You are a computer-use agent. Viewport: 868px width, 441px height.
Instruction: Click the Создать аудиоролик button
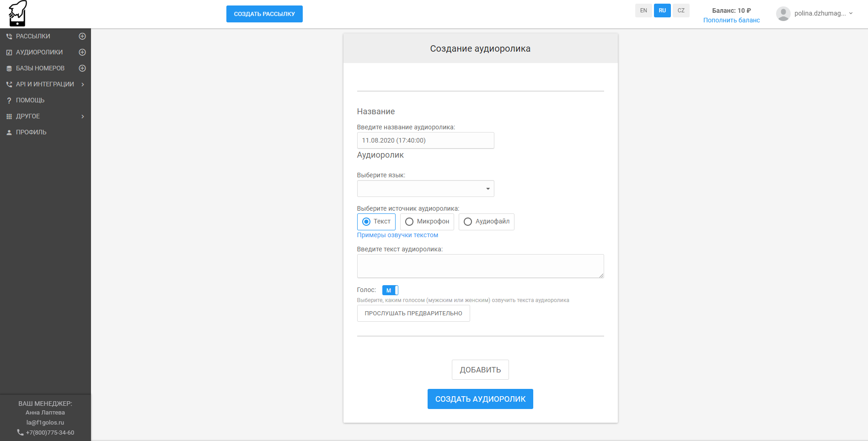coord(480,399)
